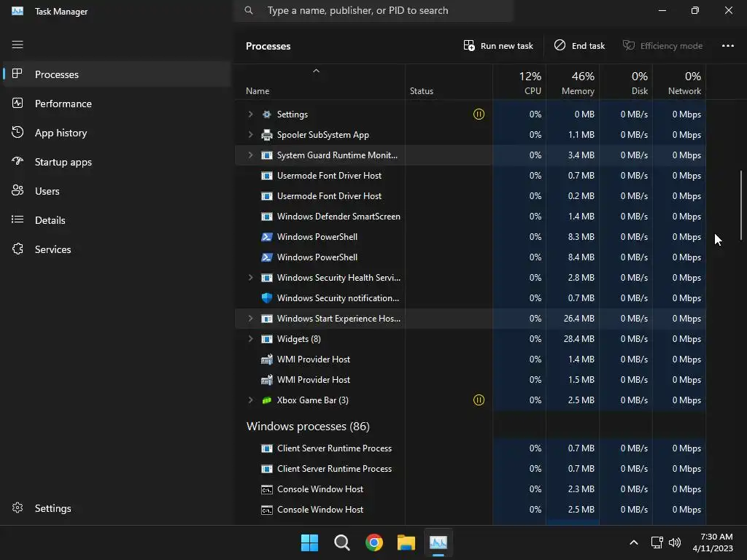Open the Performance page icon
Image resolution: width=747 pixels, height=560 pixels.
coord(18,103)
